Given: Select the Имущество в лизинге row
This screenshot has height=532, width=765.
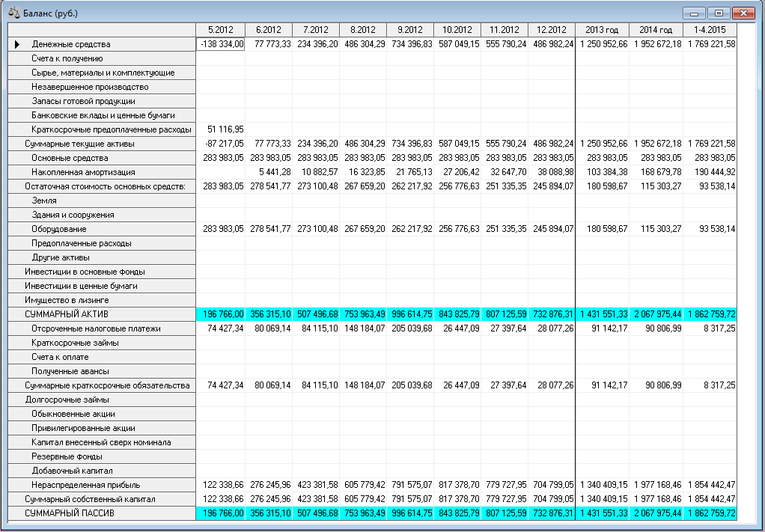Looking at the screenshot, I should [x=102, y=300].
